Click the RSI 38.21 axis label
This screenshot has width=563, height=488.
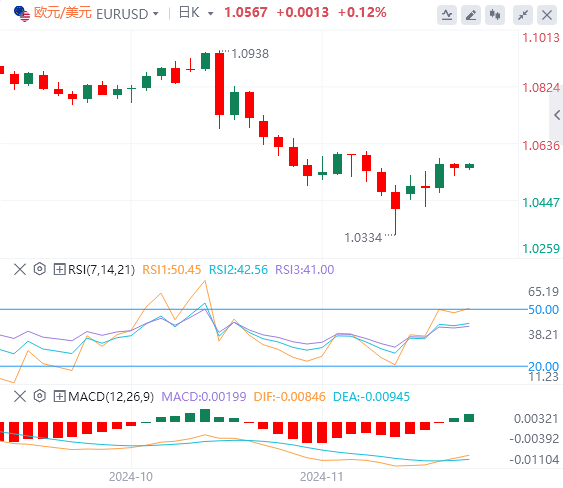coord(543,335)
